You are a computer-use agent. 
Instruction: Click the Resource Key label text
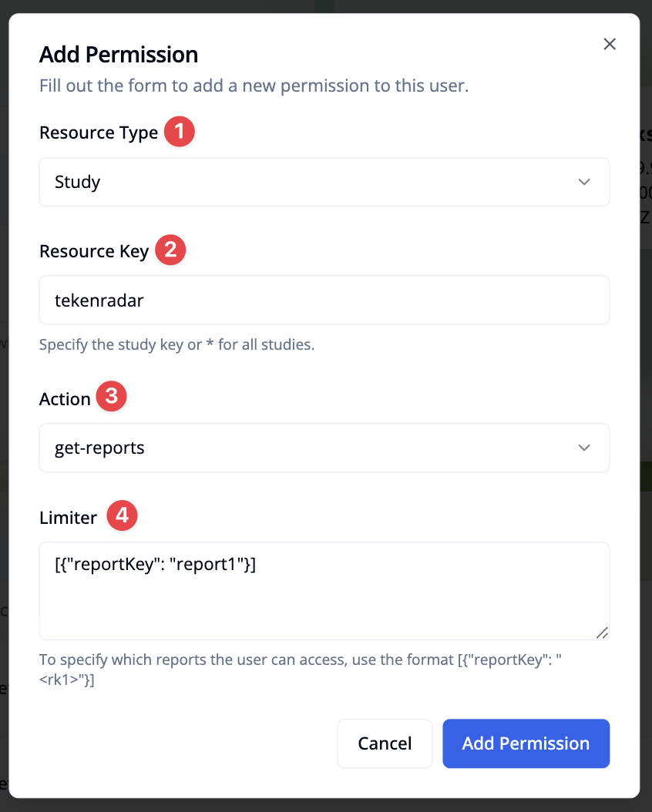pos(94,250)
